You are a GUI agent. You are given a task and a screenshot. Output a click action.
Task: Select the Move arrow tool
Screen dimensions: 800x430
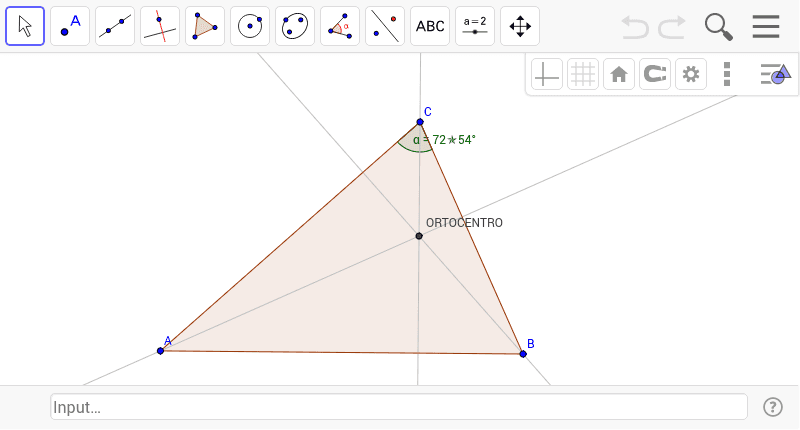tap(25, 26)
